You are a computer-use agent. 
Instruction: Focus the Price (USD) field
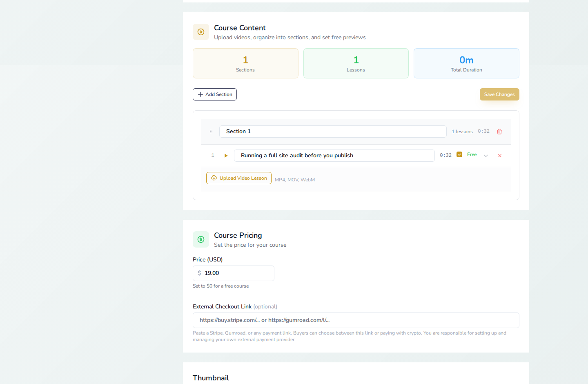click(x=234, y=273)
